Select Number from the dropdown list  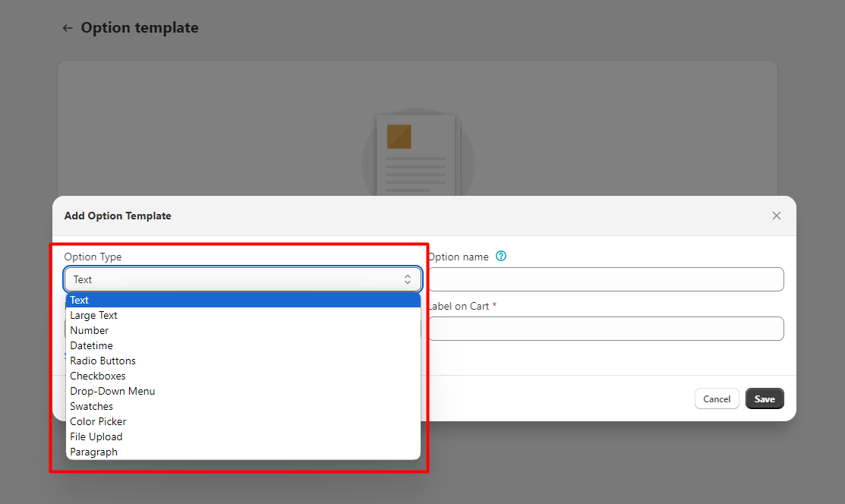[89, 331]
